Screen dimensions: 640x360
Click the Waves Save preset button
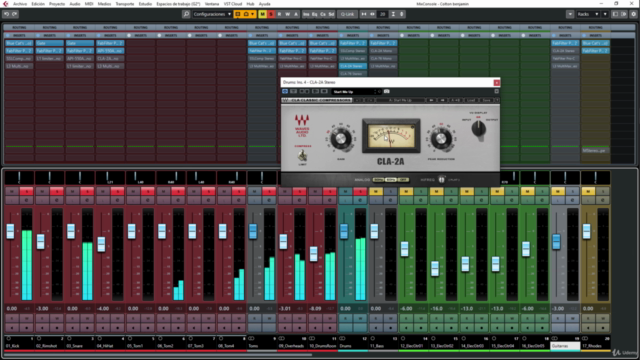[x=486, y=100]
